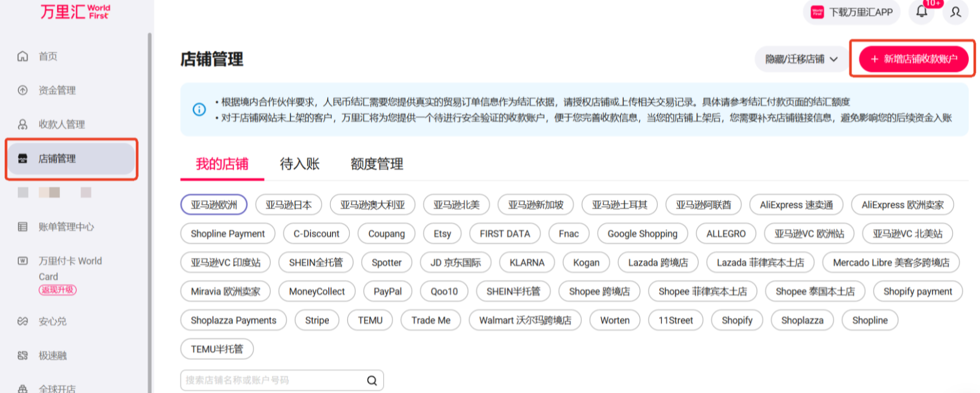
Task: Click the info icon in notice banner
Action: coord(199,109)
